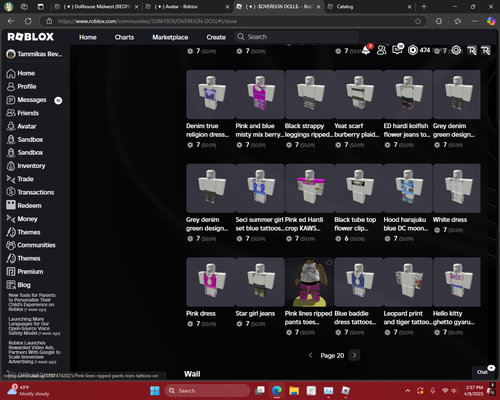Click the Robux balance icon showing 474

pos(413,50)
